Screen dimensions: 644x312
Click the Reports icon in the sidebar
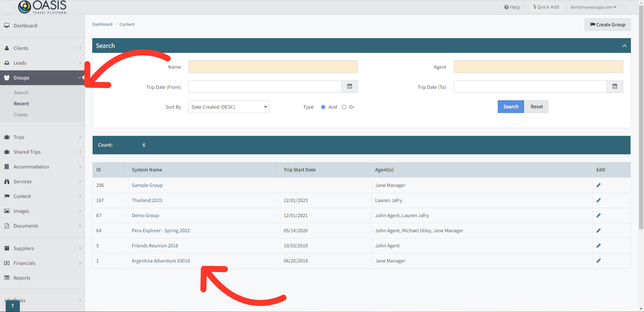click(x=7, y=278)
